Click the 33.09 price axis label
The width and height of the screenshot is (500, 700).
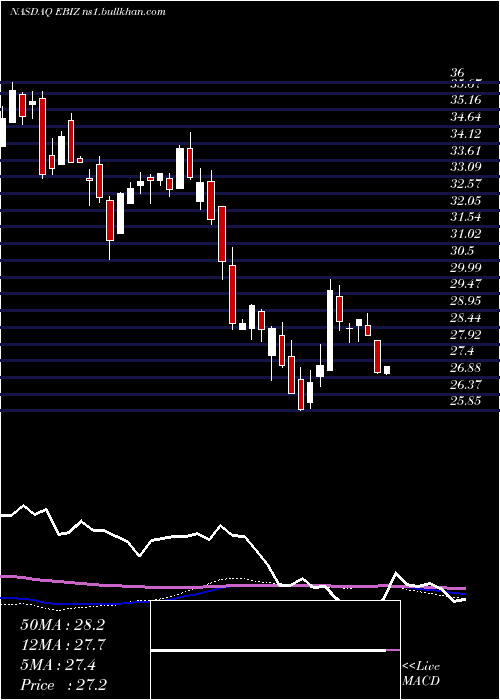point(466,167)
